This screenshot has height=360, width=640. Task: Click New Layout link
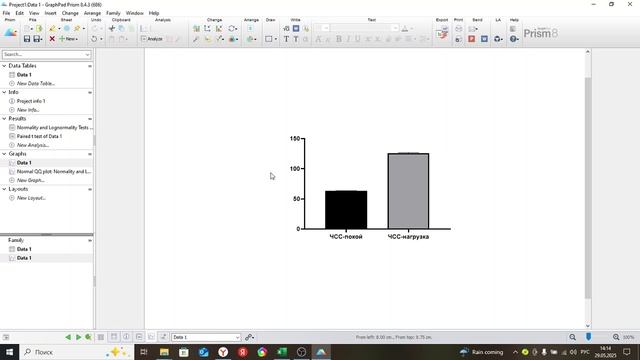click(x=31, y=198)
